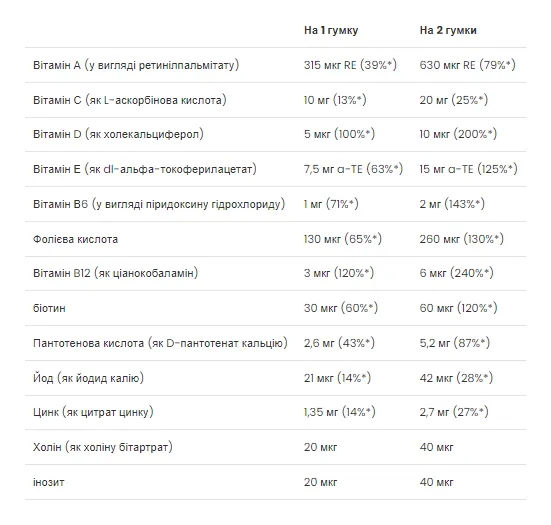Click the Фолієва кислота label
551x525 pixels.
pos(76,239)
